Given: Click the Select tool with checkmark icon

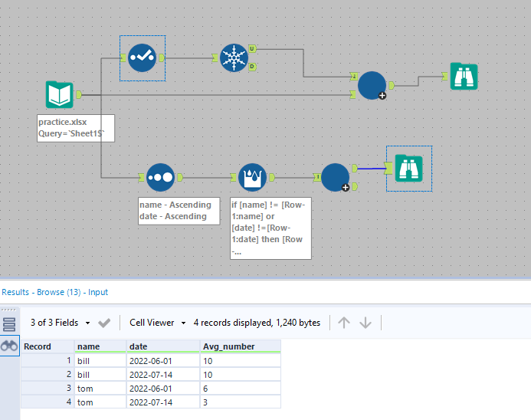Looking at the screenshot, I should (143, 58).
